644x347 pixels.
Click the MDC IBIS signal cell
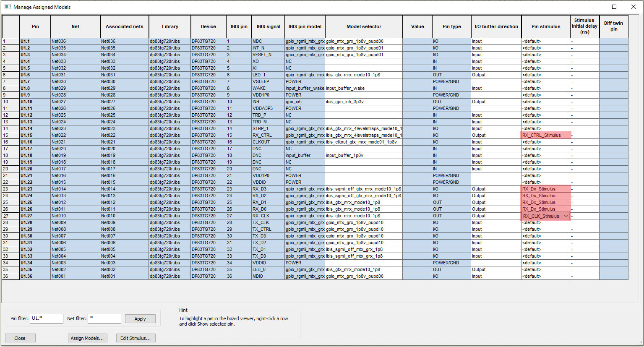[x=269, y=41]
